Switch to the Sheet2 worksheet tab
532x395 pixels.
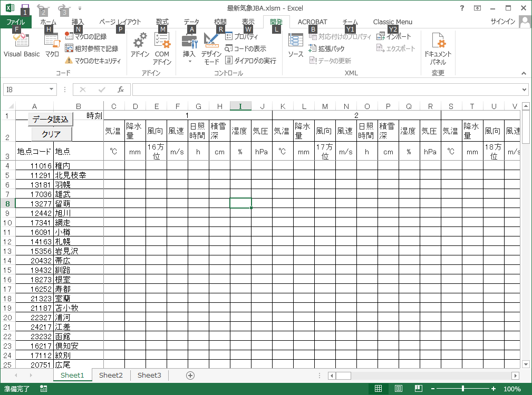pos(111,375)
